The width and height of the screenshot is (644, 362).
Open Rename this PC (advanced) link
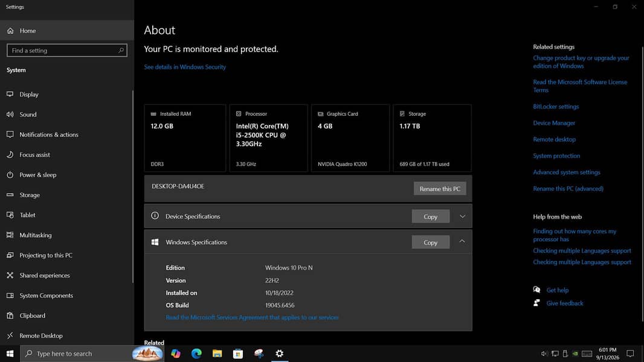click(x=568, y=189)
